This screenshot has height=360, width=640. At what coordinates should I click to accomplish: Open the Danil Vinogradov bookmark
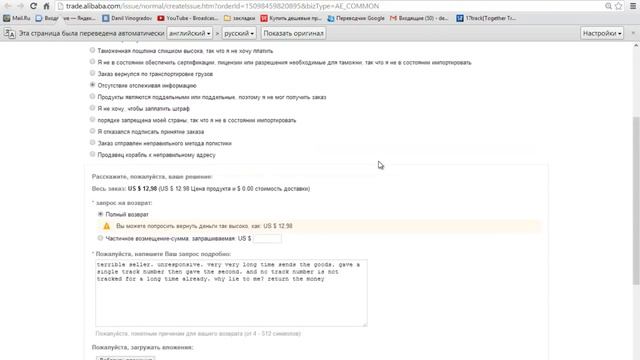pyautogui.click(x=127, y=18)
